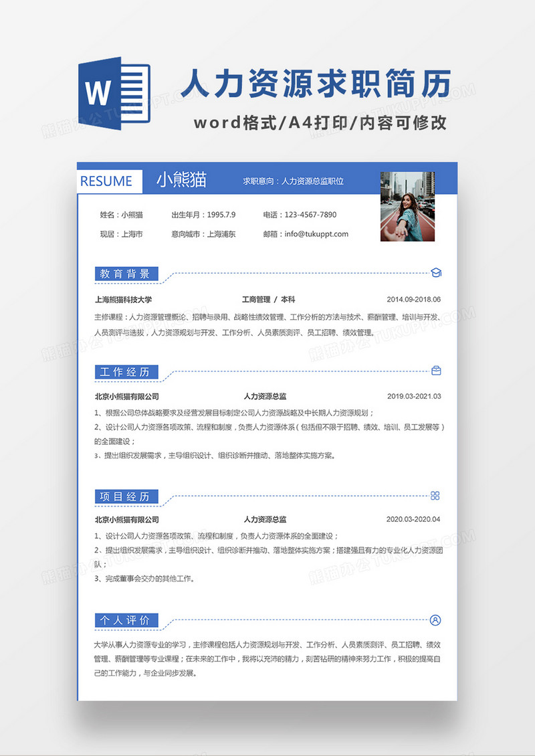Click the 出生年月:1995.7.9 field
This screenshot has width=535, height=756.
(x=203, y=215)
